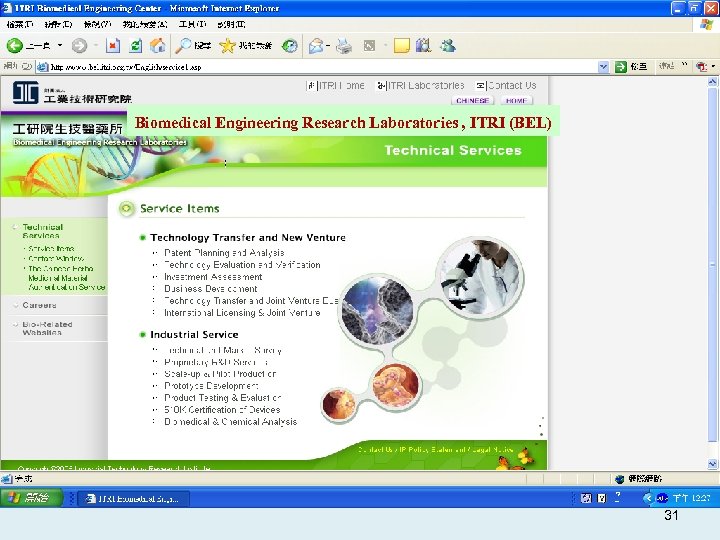Click the clock in the system tray
Screen dimensions: 720x540
click(x=692, y=498)
